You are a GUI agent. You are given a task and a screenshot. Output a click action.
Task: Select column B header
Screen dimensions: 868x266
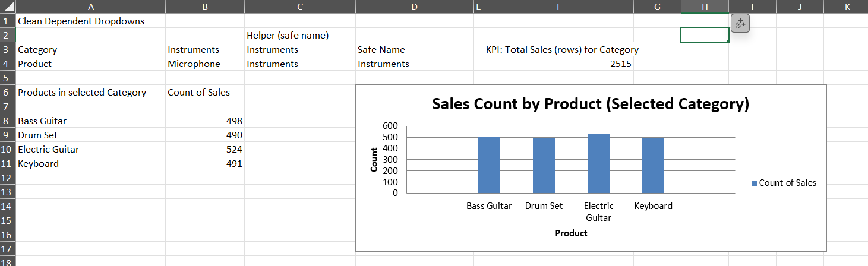(205, 7)
